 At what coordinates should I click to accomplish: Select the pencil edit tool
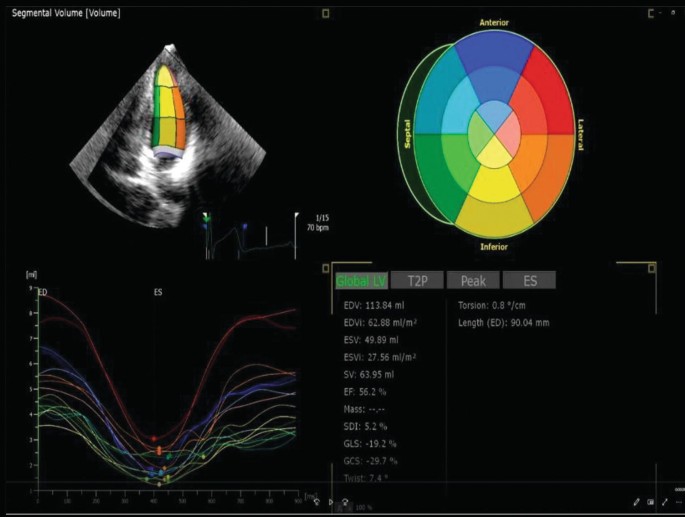(x=637, y=502)
